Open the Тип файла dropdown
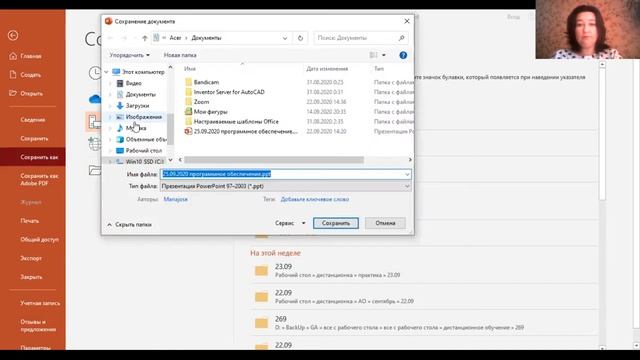This screenshot has width=640, height=360. [x=286, y=186]
